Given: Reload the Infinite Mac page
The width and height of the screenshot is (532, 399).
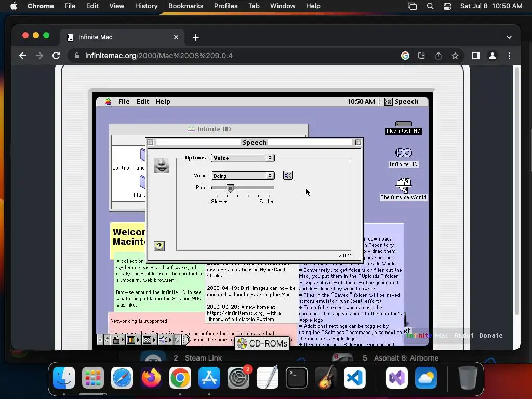Looking at the screenshot, I should 56,56.
